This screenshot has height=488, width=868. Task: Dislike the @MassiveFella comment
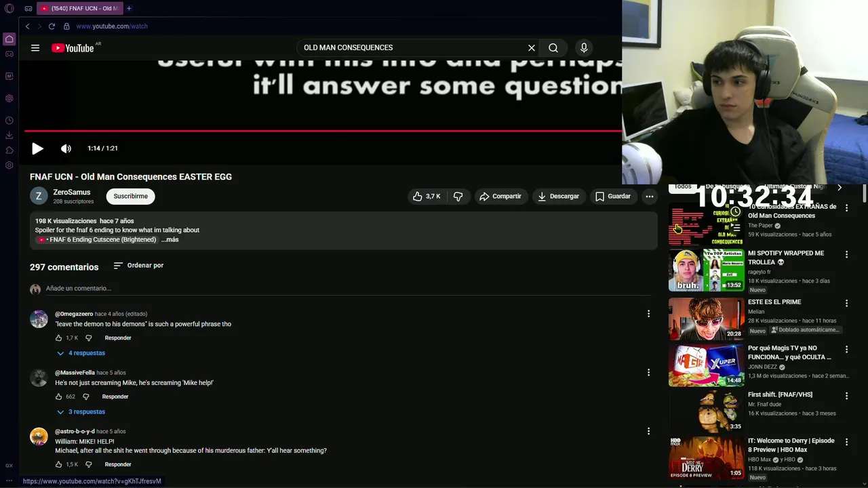tap(85, 396)
